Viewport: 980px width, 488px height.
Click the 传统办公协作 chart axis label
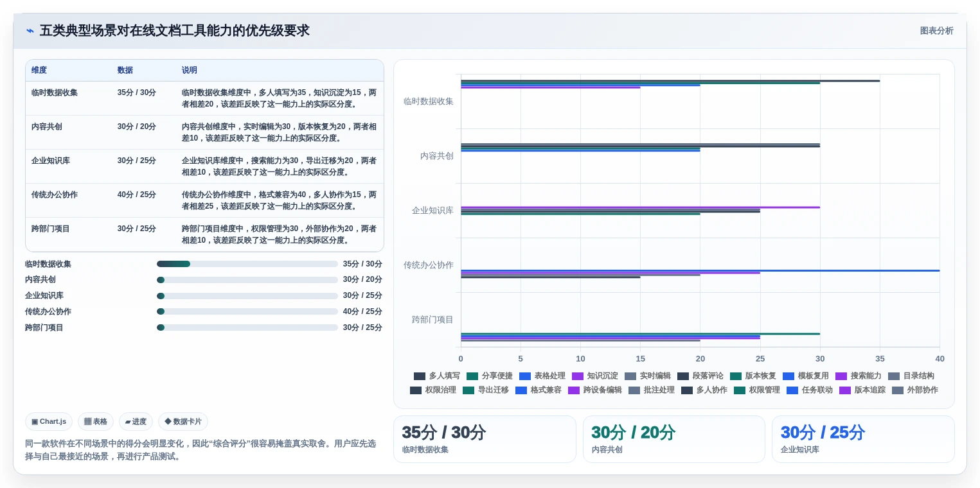428,265
